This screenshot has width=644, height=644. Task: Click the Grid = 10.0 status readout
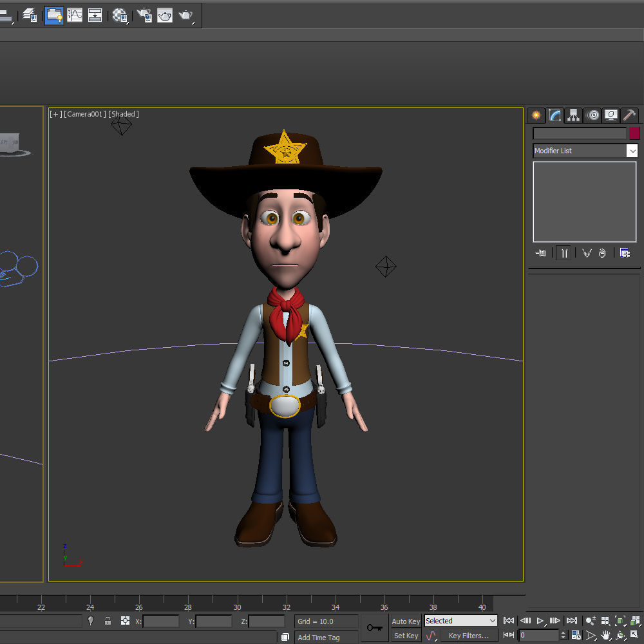coord(327,621)
